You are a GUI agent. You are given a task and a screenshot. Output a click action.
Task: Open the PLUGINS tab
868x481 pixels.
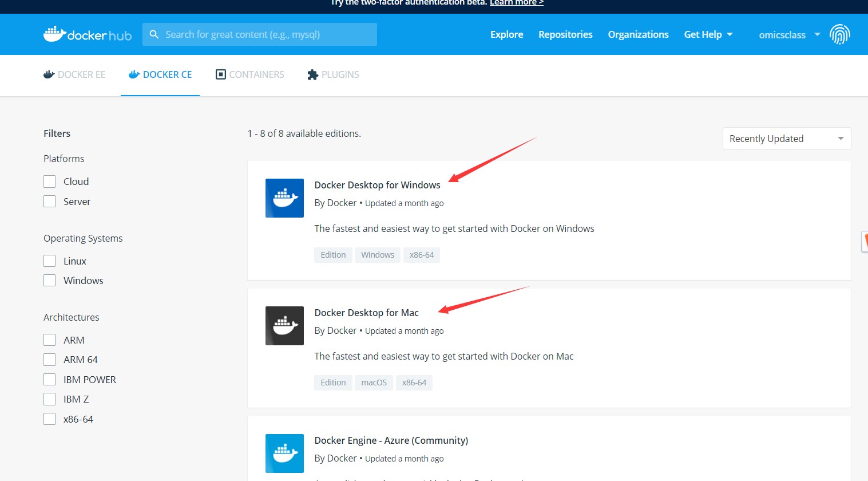pos(333,74)
